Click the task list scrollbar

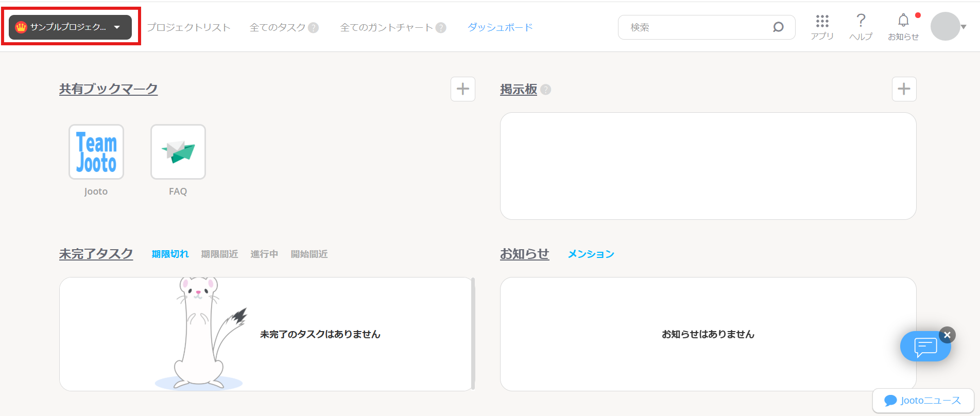(473, 334)
